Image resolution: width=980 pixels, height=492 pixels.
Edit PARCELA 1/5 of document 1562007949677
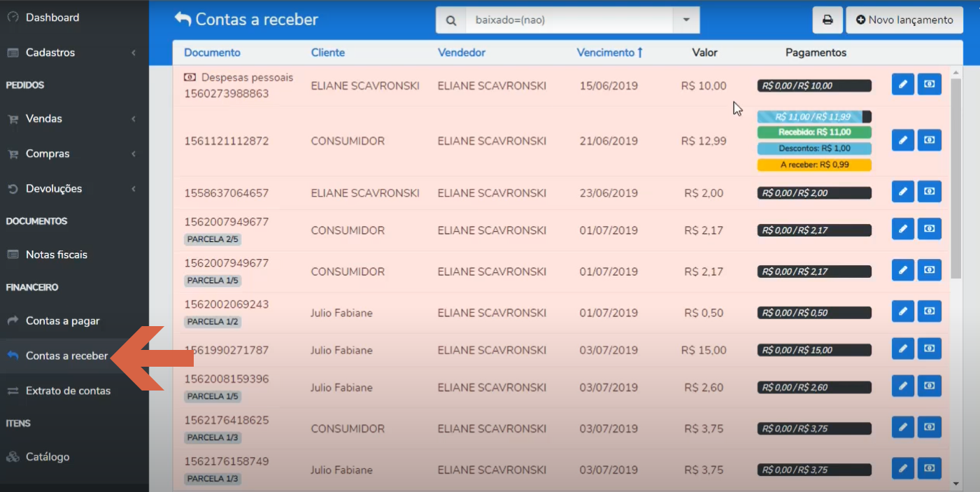coord(903,270)
